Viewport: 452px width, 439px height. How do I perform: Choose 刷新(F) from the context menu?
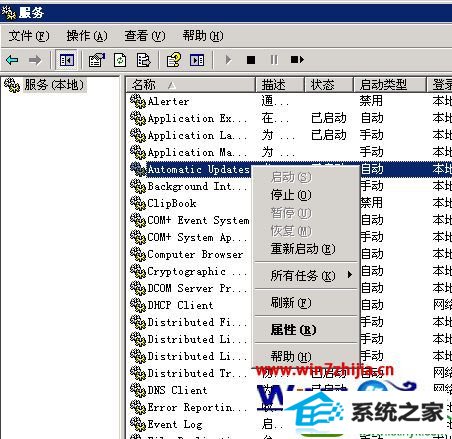tap(306, 303)
